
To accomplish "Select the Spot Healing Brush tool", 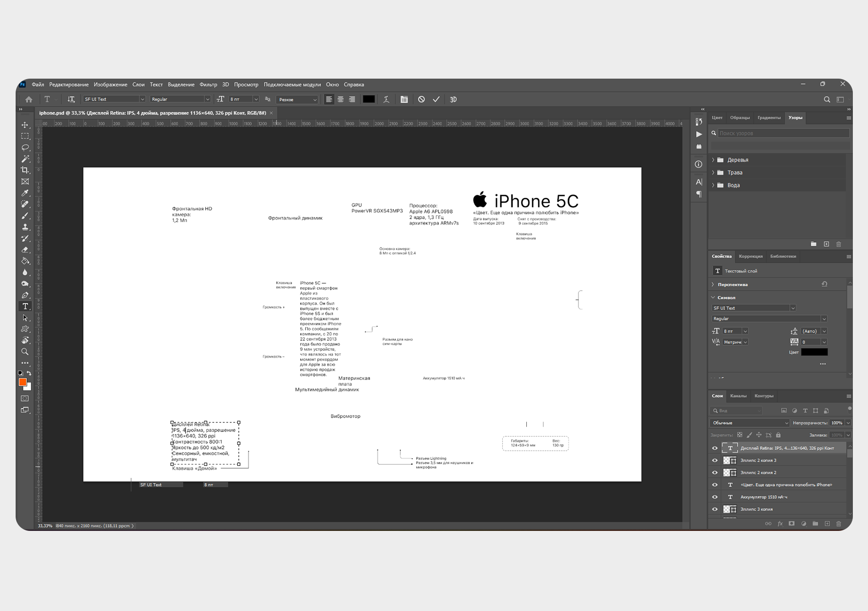I will (25, 204).
